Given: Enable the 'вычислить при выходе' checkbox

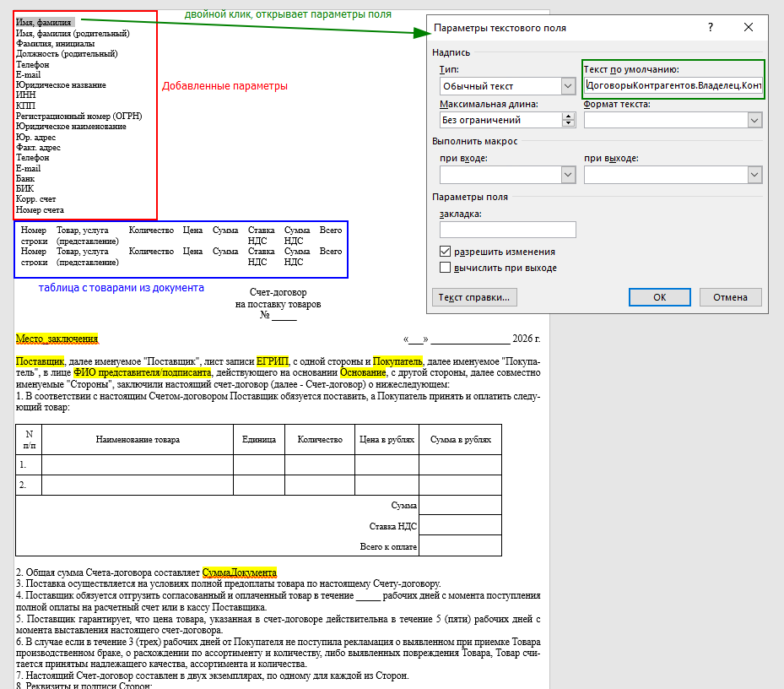Looking at the screenshot, I should tap(445, 267).
